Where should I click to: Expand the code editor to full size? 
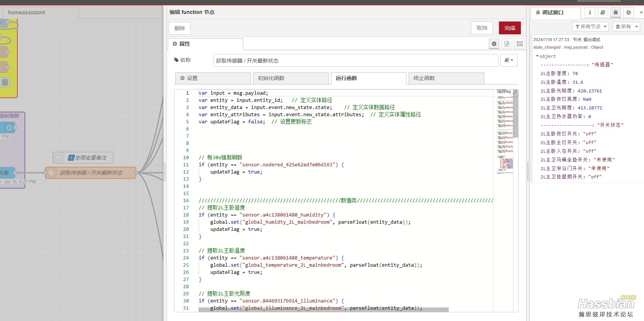[515, 92]
